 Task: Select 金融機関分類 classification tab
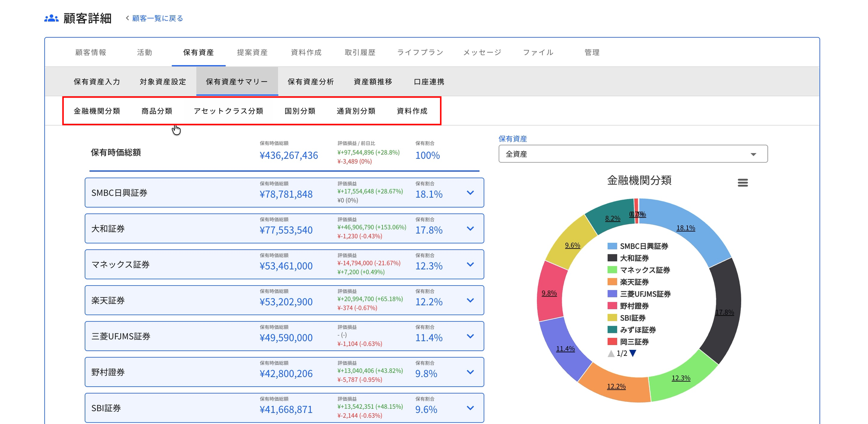pyautogui.click(x=97, y=111)
